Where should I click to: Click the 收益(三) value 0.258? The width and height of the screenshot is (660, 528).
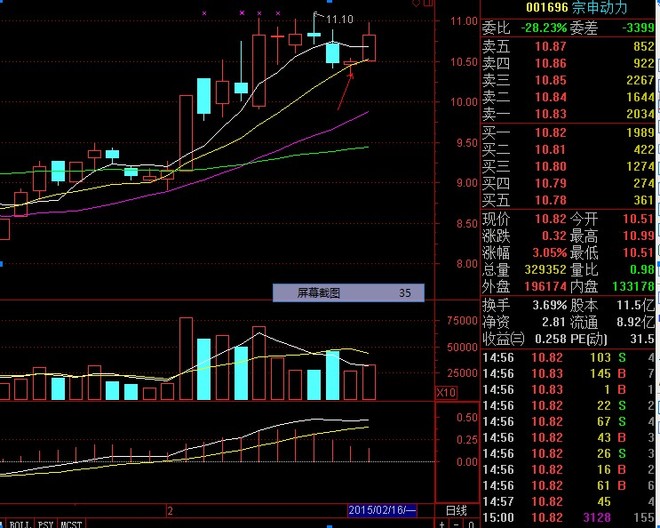551,339
